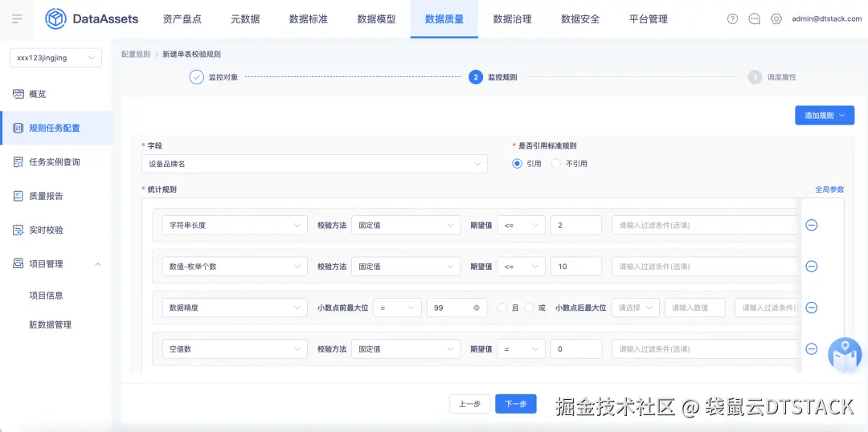Open the <= operator dropdown beside value 2
The width and height of the screenshot is (868, 432).
click(x=522, y=225)
